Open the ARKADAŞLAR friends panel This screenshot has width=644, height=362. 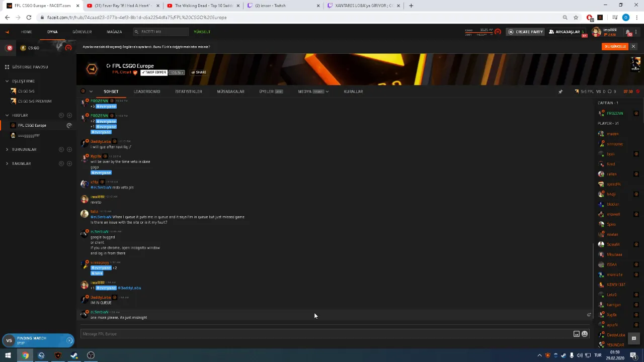567,32
